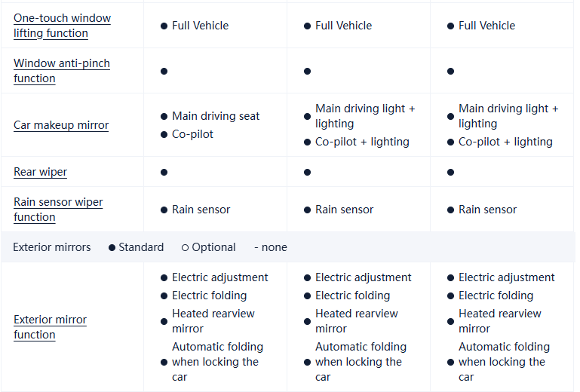Click middle-column Rear wiper standard dot
The image size is (580, 392).
pos(307,172)
